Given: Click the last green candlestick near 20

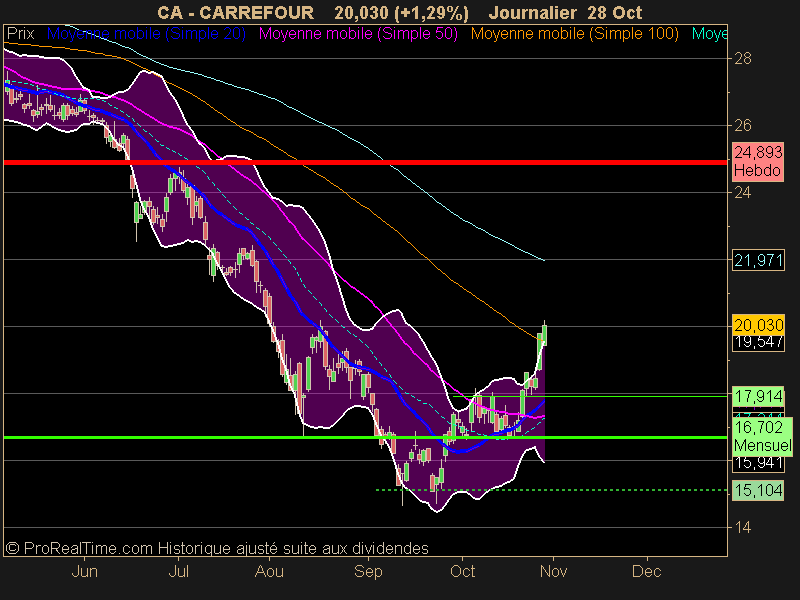Looking at the screenshot, I should [545, 334].
